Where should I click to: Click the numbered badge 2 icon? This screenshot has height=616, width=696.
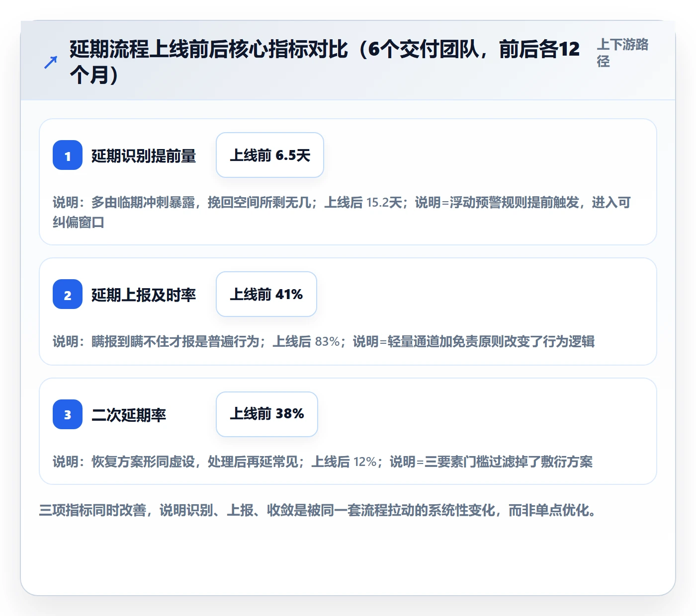[68, 294]
